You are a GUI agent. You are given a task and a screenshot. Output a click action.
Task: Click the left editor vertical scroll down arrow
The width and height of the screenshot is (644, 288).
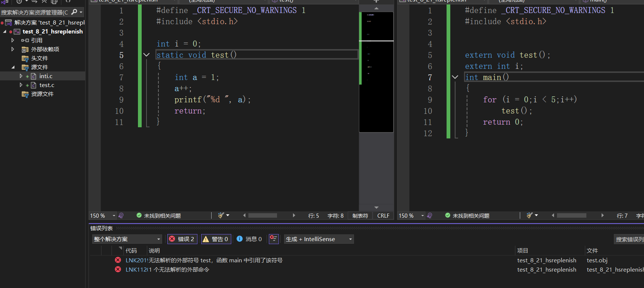[x=376, y=207]
